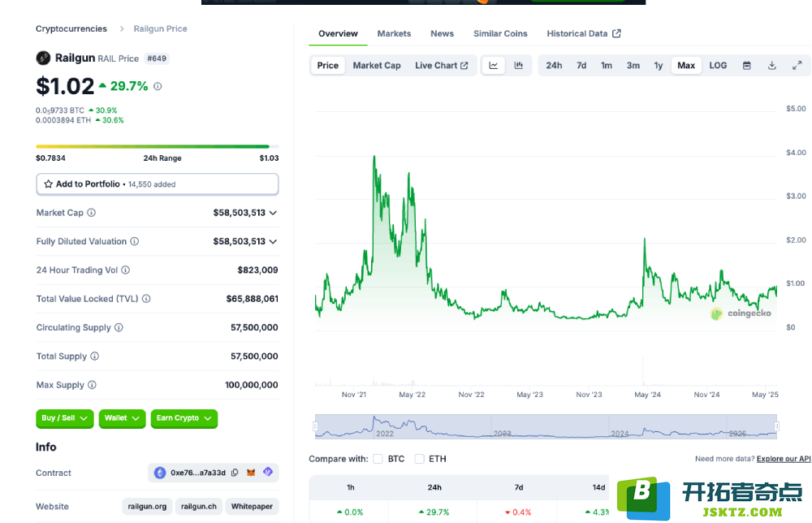Image resolution: width=812 pixels, height=523 pixels.
Task: Click the 24h Range price bar
Action: click(x=158, y=146)
